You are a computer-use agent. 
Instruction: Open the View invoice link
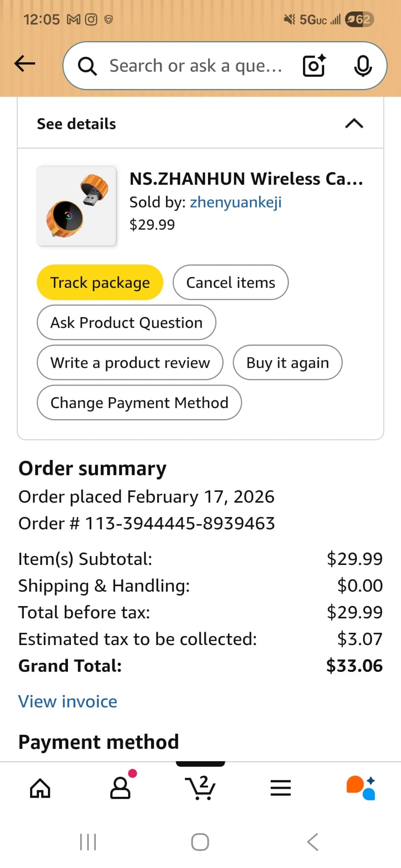pos(68,701)
